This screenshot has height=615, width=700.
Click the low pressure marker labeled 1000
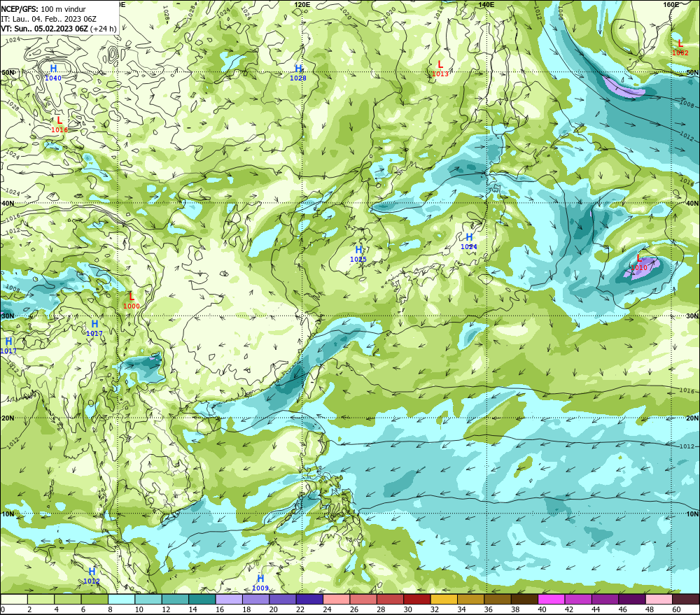(132, 301)
